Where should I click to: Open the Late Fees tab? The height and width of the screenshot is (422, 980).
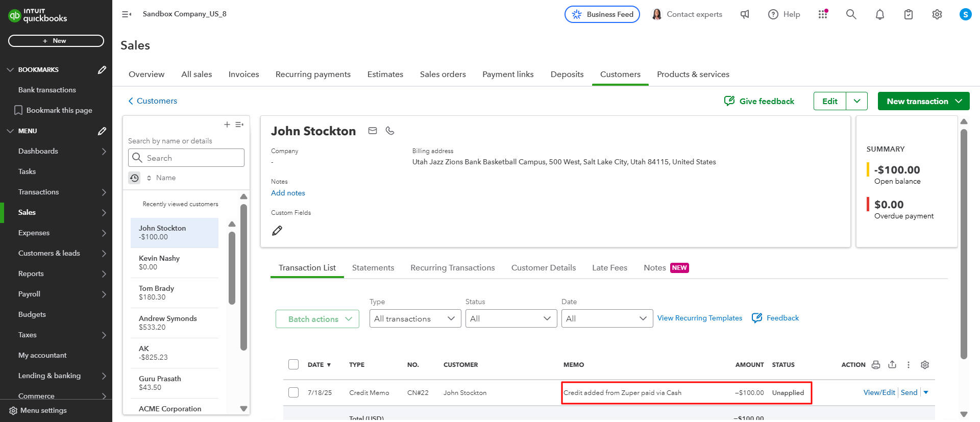(x=609, y=267)
